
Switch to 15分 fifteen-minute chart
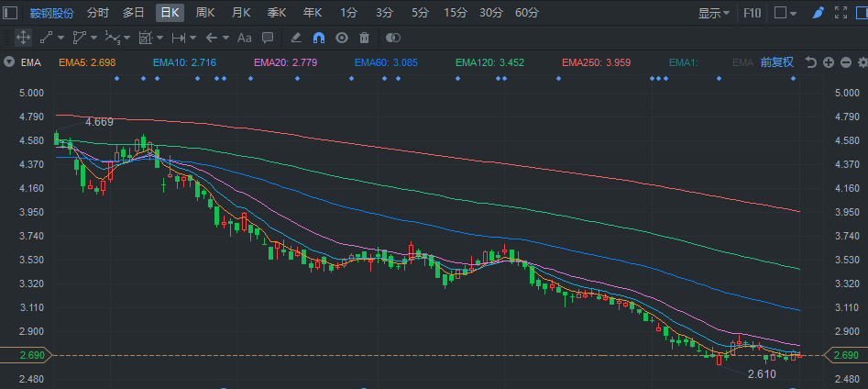click(455, 12)
